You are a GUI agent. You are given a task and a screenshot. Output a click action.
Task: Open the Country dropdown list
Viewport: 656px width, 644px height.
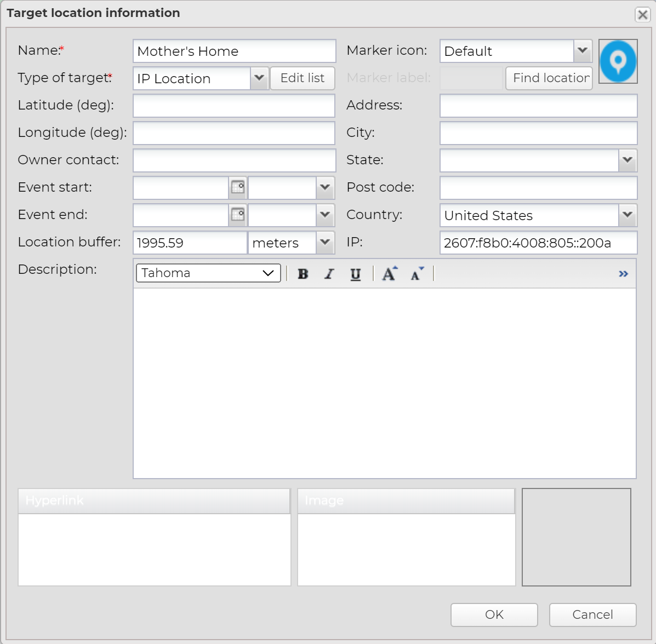coord(628,215)
